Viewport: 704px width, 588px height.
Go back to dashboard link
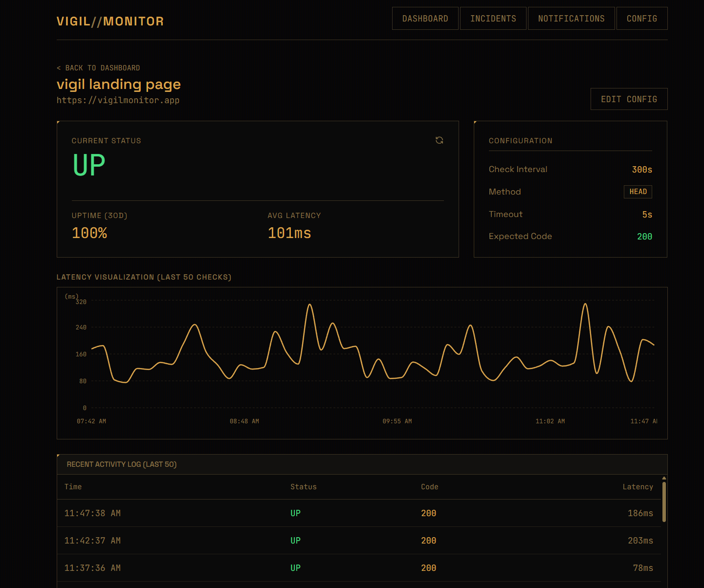[98, 68]
